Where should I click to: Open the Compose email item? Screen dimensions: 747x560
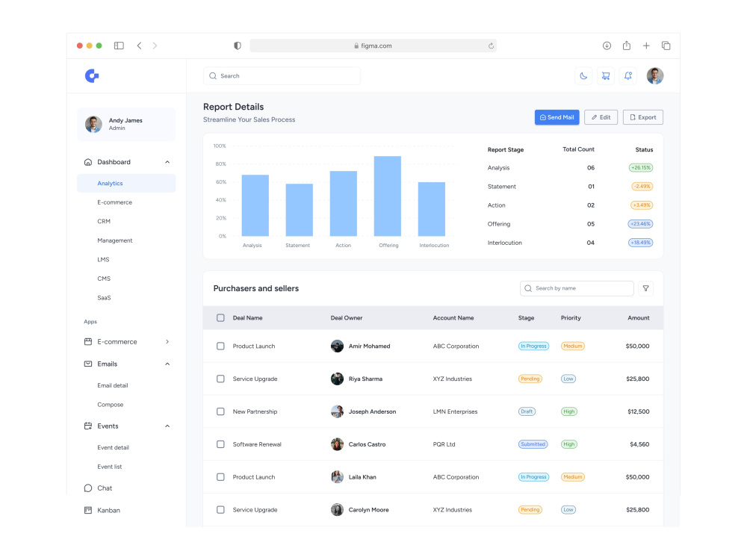coord(110,404)
